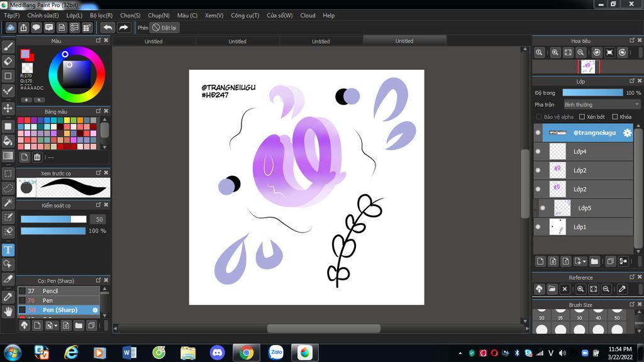This screenshot has height=362, width=644.
Task: Click the Redo arrow
Action: coord(123,28)
